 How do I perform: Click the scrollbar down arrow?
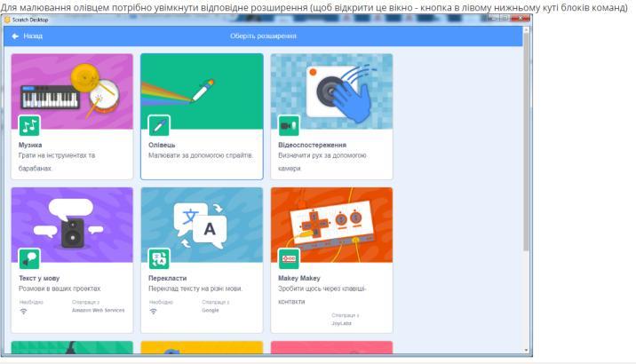click(526, 350)
